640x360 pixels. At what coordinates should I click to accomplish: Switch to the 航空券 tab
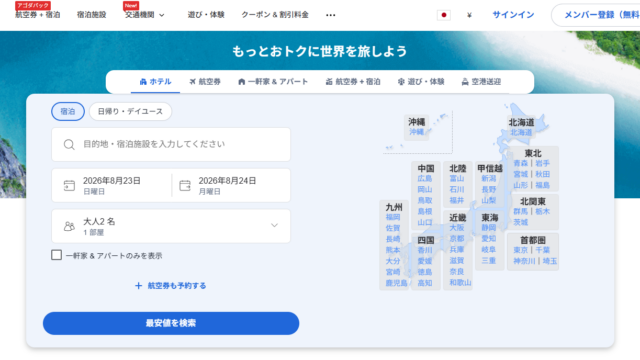click(x=205, y=82)
